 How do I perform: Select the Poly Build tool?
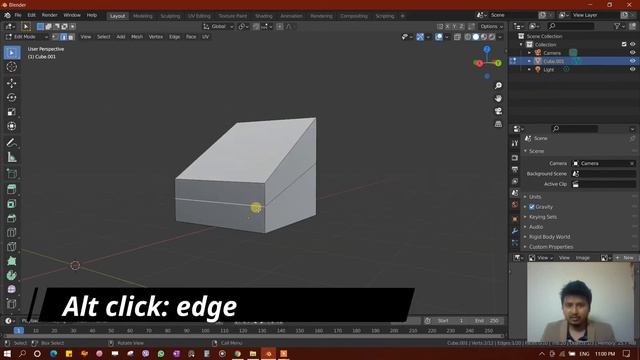pyautogui.click(x=12, y=261)
